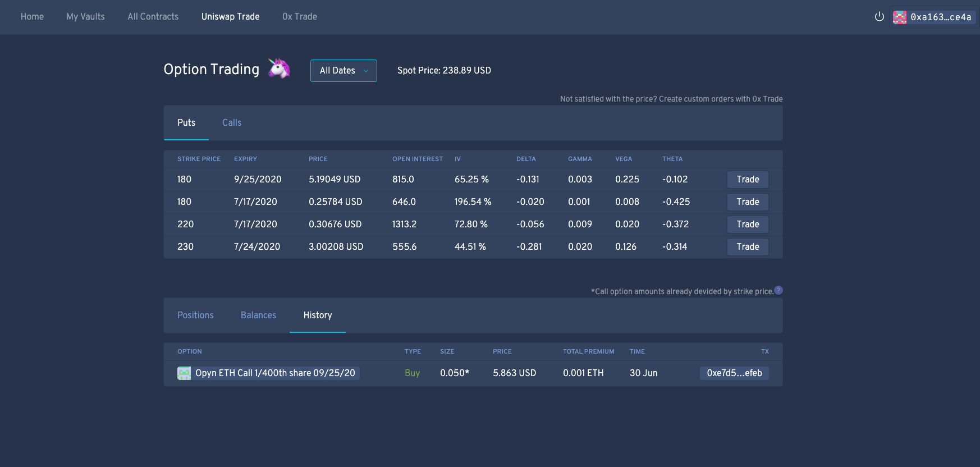The width and height of the screenshot is (980, 467).
Task: Click open interest value 1313.2
Action: pyautogui.click(x=405, y=225)
